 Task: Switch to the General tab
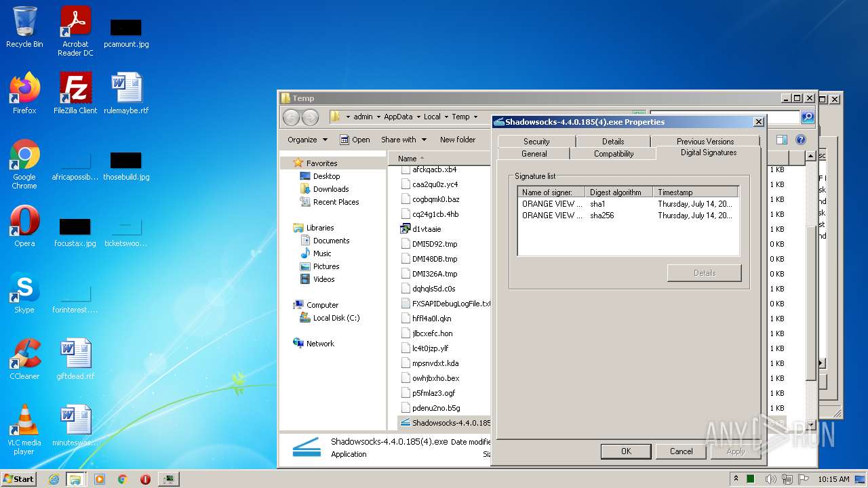pos(534,154)
